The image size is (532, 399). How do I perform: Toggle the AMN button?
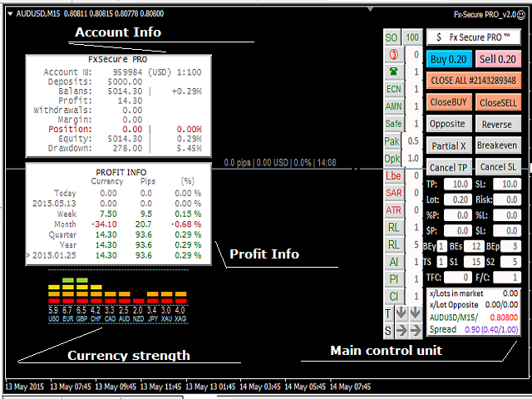(393, 106)
